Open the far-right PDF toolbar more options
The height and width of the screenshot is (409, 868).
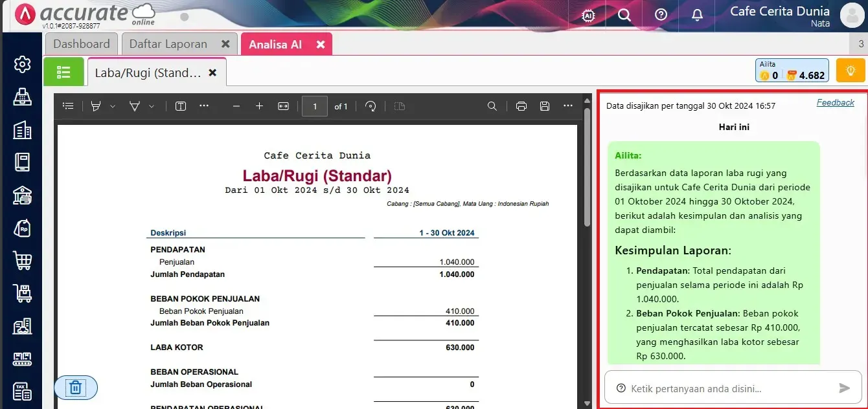(568, 106)
